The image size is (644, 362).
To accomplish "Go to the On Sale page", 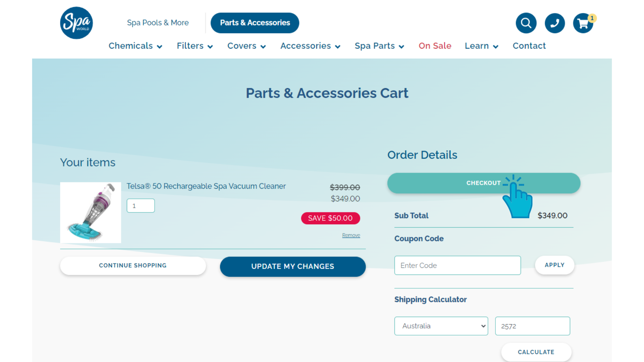I will tap(435, 46).
